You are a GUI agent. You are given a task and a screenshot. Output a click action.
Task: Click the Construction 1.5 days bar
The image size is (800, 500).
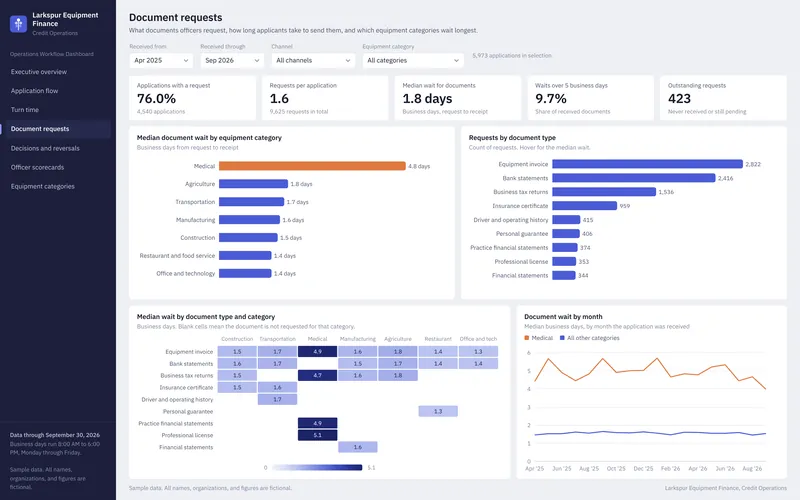(x=248, y=238)
